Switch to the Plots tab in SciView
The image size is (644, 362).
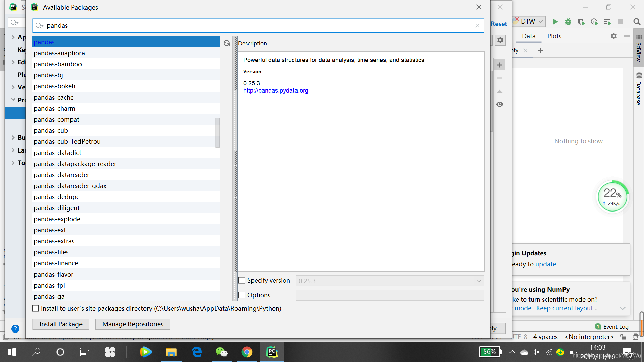click(554, 36)
